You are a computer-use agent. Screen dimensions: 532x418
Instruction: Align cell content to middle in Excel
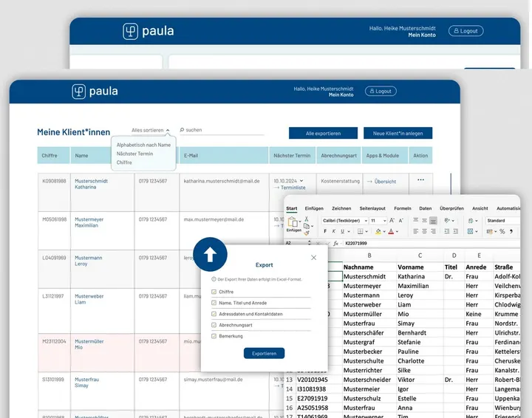424,220
